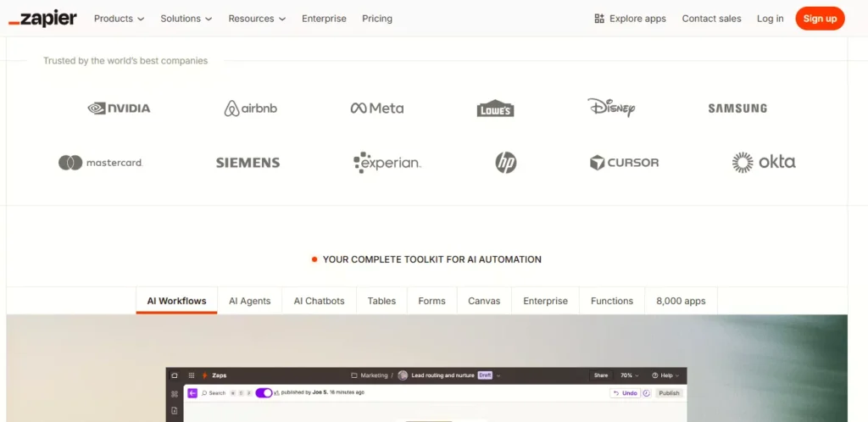Click the Log in link
Viewport: 868px width, 422px height.
(770, 19)
